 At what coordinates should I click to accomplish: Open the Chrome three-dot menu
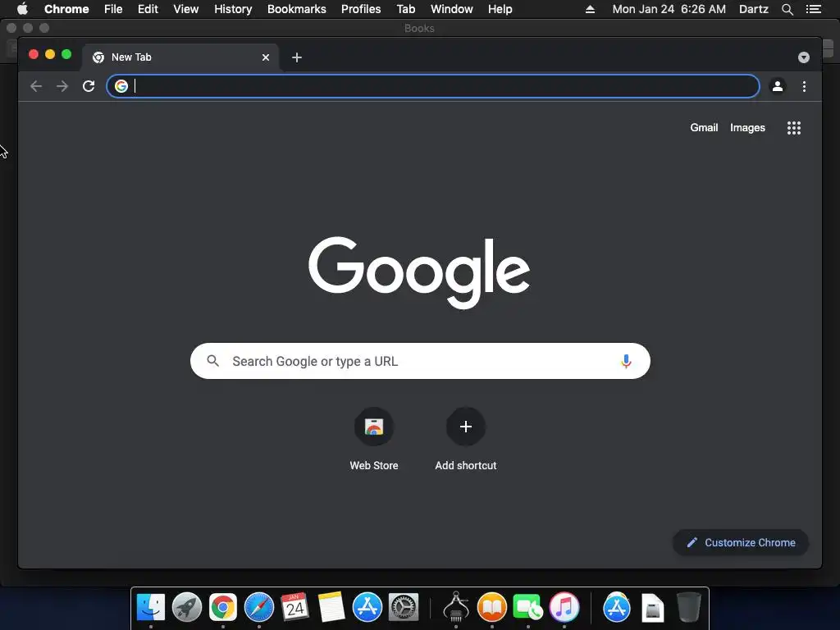(x=804, y=86)
